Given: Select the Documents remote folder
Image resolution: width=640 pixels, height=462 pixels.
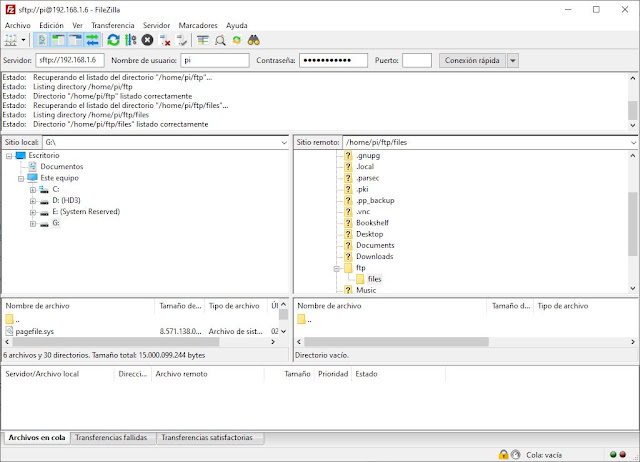Looking at the screenshot, I should pyautogui.click(x=375, y=245).
